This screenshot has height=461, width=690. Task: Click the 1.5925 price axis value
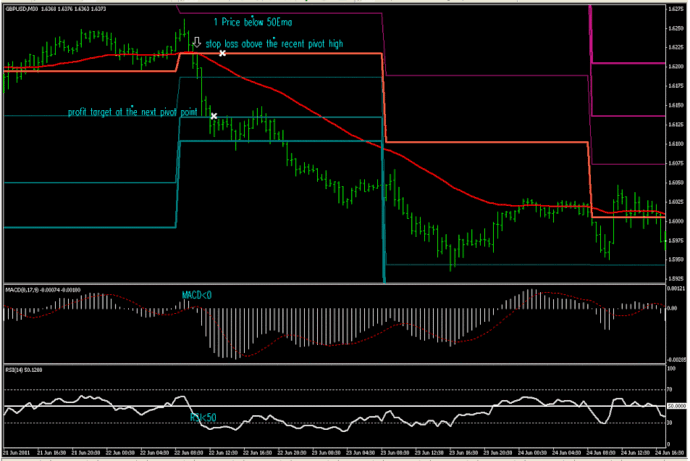tap(675, 279)
